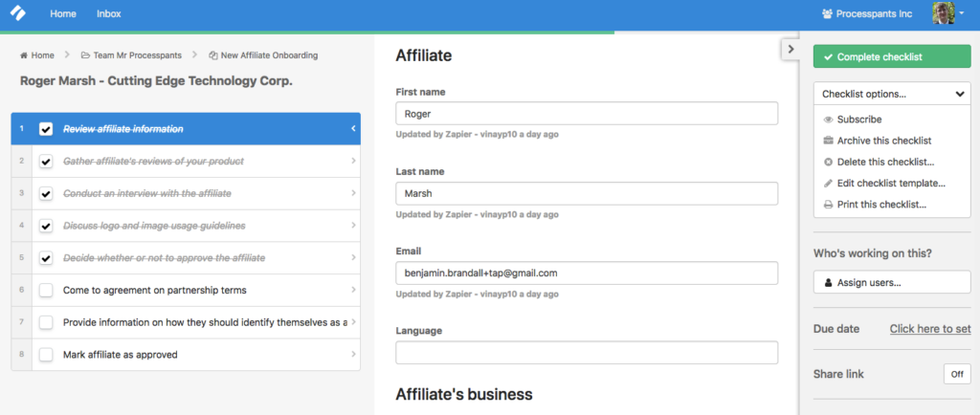
Task: Click chevron on Discuss logo guidelines row
Action: pos(353,226)
